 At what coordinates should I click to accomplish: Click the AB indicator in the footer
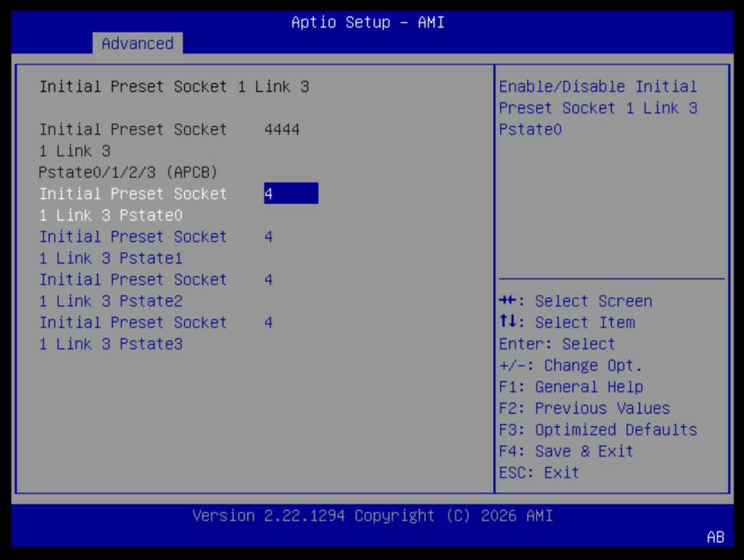pyautogui.click(x=715, y=537)
